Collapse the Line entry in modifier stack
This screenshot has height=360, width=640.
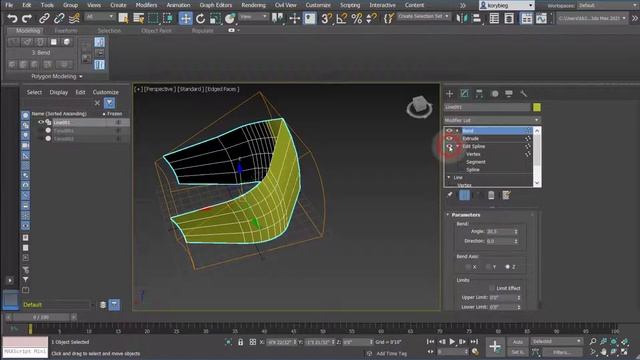tap(449, 177)
